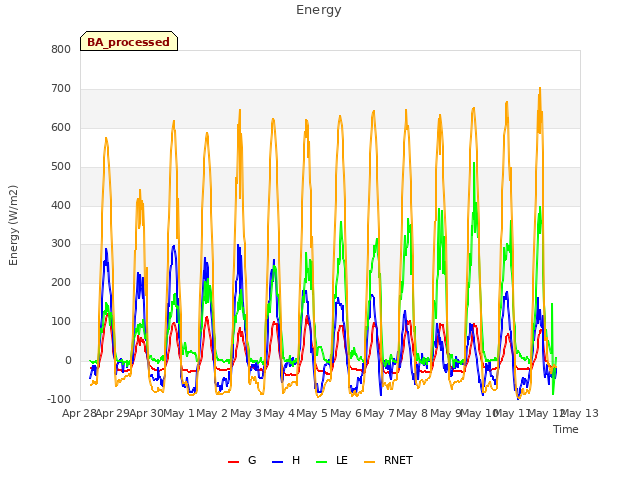This screenshot has height=480, width=640.
Task: Click the orange RNET legend swatch
Action: pos(369,462)
